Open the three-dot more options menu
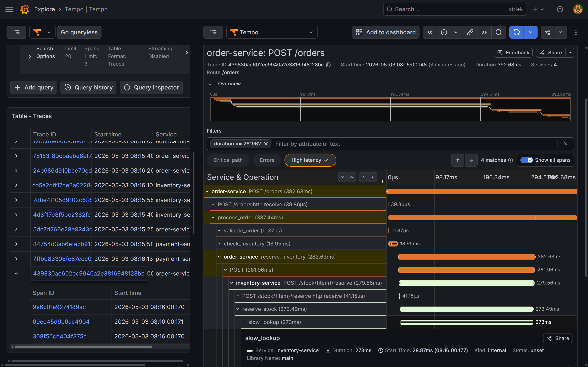 pos(576,32)
